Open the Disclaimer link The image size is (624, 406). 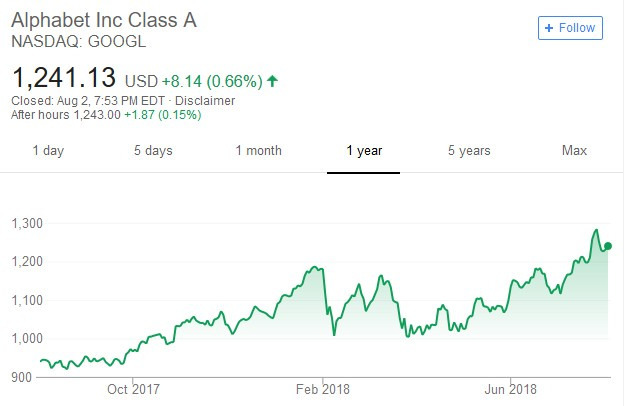coord(205,101)
